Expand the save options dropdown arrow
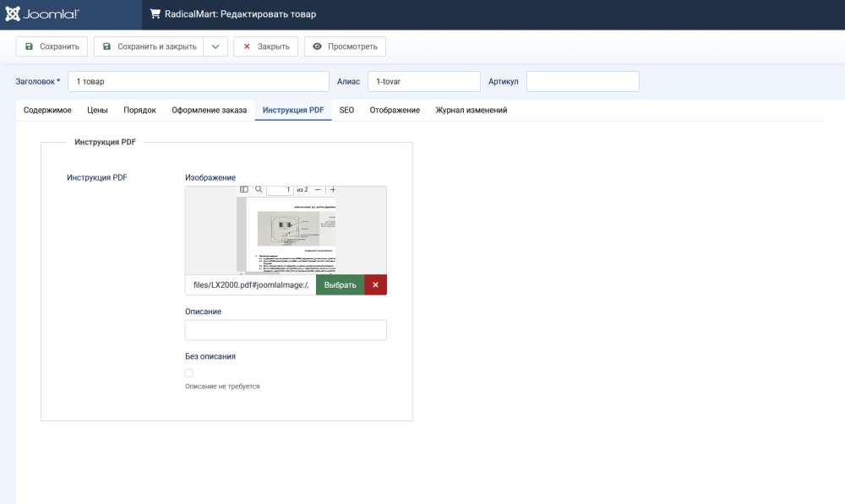 [x=215, y=46]
